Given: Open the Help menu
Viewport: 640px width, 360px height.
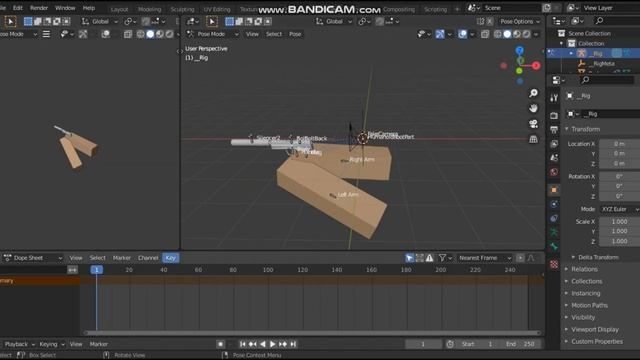Looking at the screenshot, I should [89, 8].
